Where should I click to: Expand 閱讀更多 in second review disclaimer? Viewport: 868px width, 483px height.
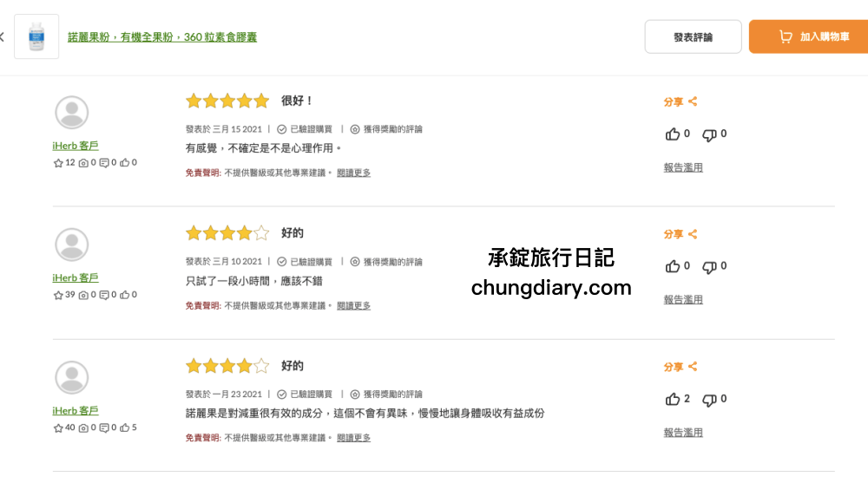coord(354,305)
